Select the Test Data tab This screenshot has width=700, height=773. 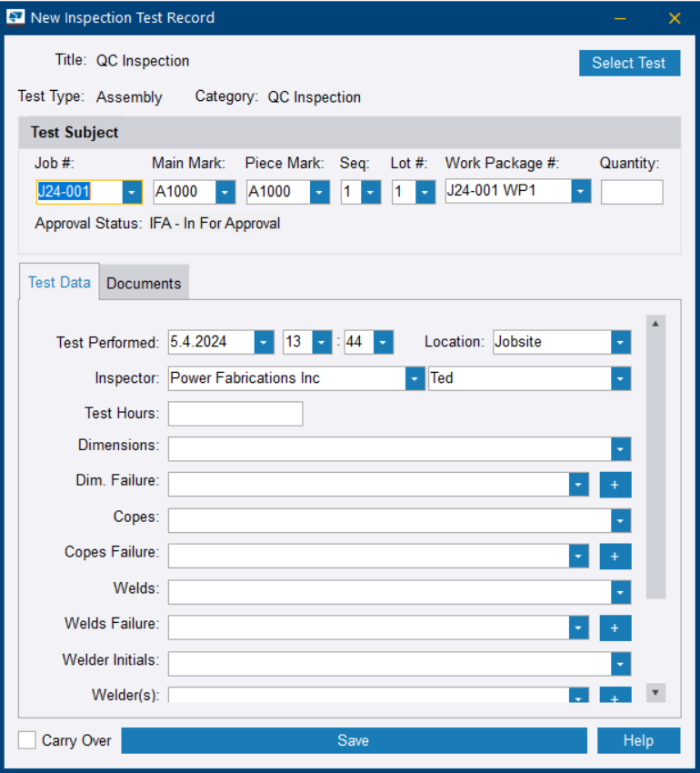coord(59,282)
